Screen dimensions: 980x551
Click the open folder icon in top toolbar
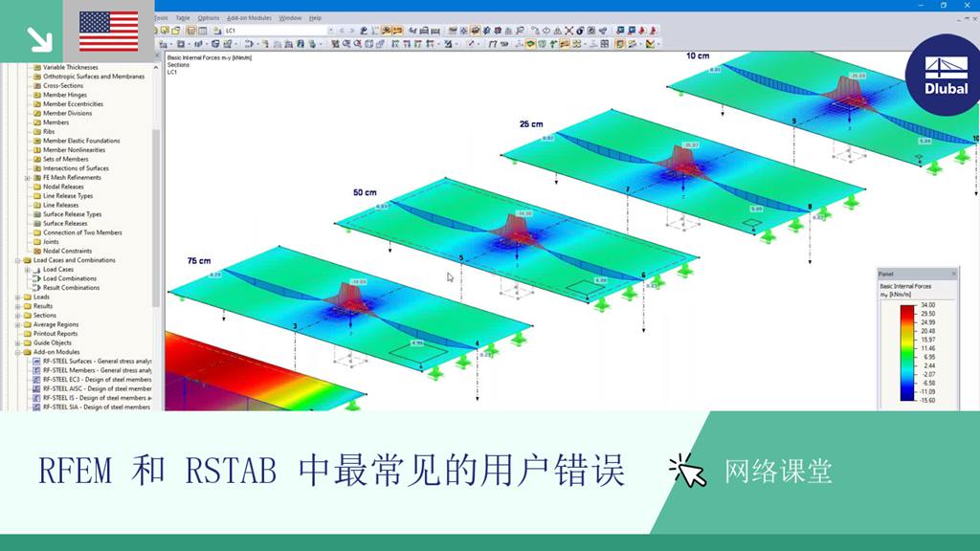tap(176, 30)
